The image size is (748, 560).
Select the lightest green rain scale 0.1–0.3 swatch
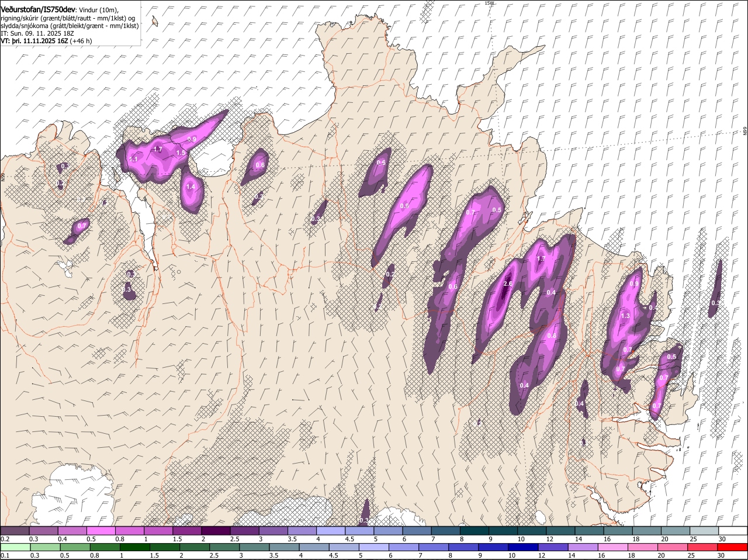(x=16, y=547)
